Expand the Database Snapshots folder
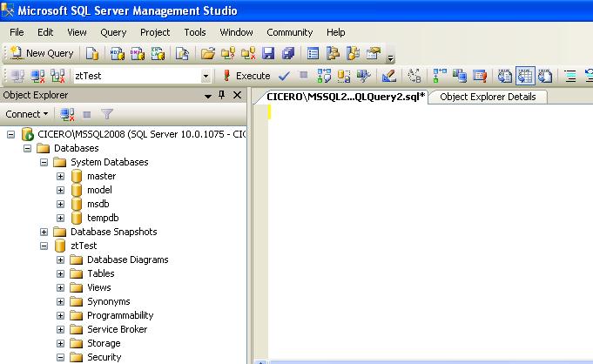593x364 pixels. click(44, 232)
